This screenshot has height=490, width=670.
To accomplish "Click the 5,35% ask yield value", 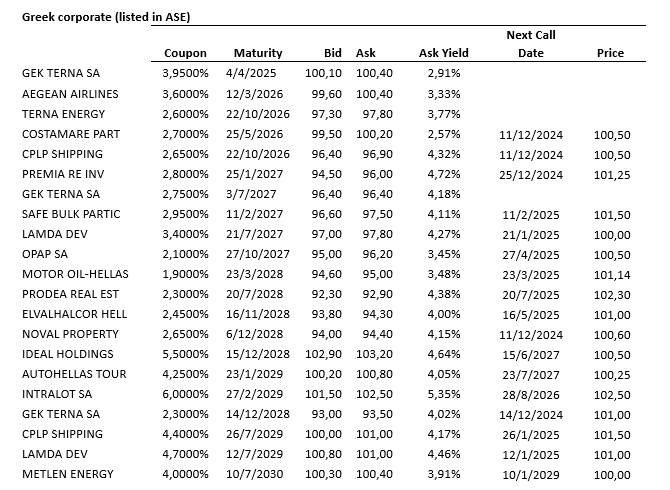I will (x=443, y=393).
